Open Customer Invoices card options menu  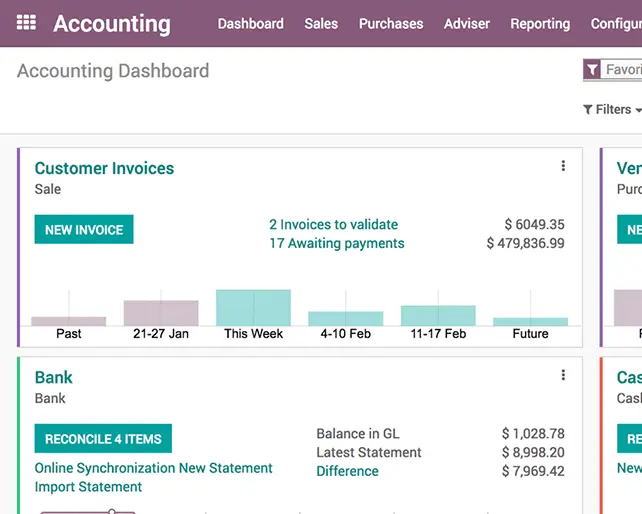pyautogui.click(x=563, y=166)
